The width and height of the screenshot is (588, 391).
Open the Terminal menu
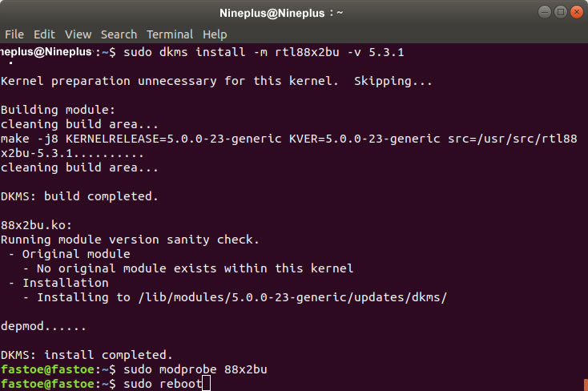170,34
